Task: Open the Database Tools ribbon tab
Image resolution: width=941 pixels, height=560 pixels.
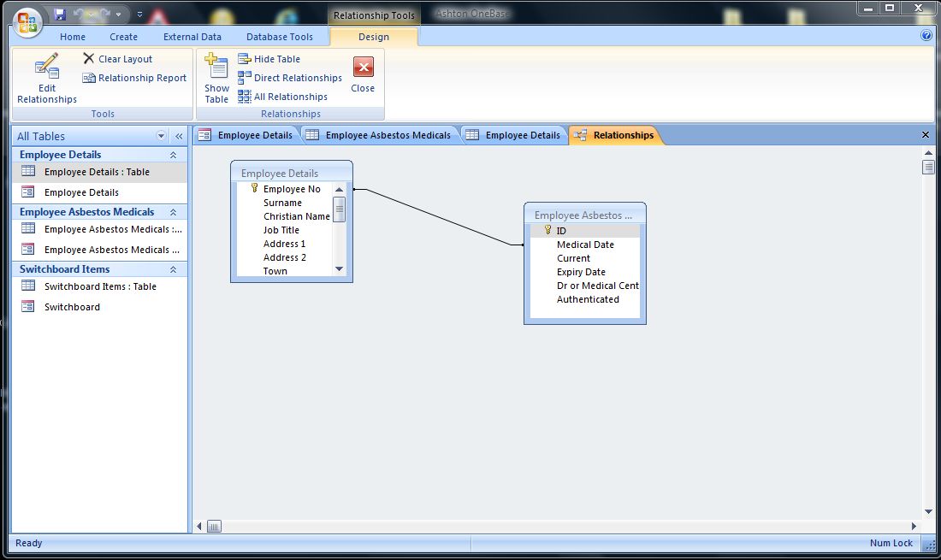Action: [x=280, y=37]
